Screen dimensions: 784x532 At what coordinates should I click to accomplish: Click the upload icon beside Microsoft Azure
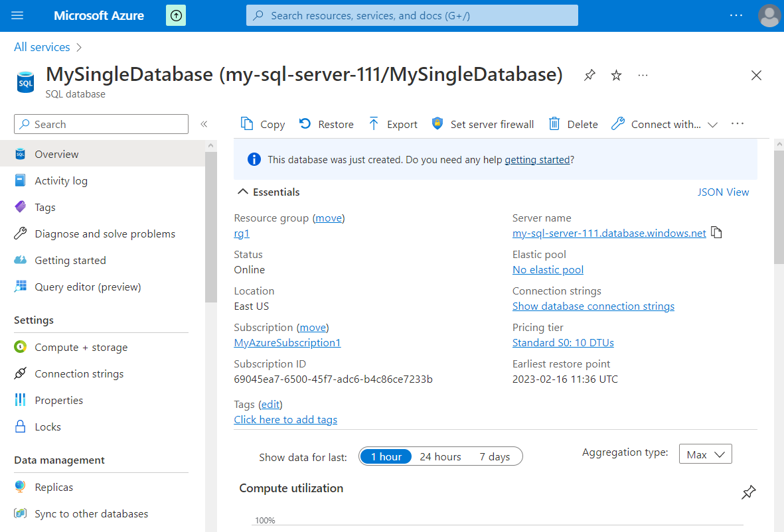(x=176, y=15)
